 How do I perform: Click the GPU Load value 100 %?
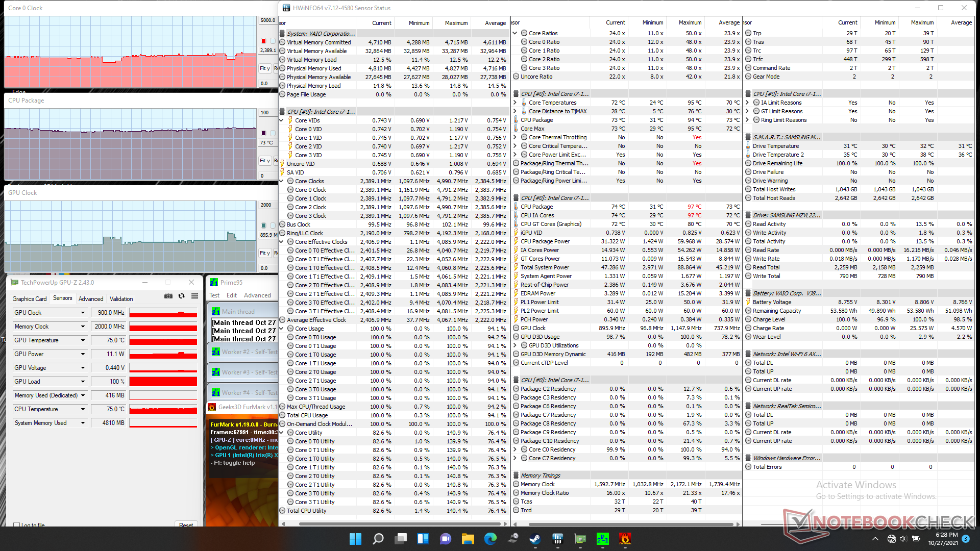(x=108, y=382)
